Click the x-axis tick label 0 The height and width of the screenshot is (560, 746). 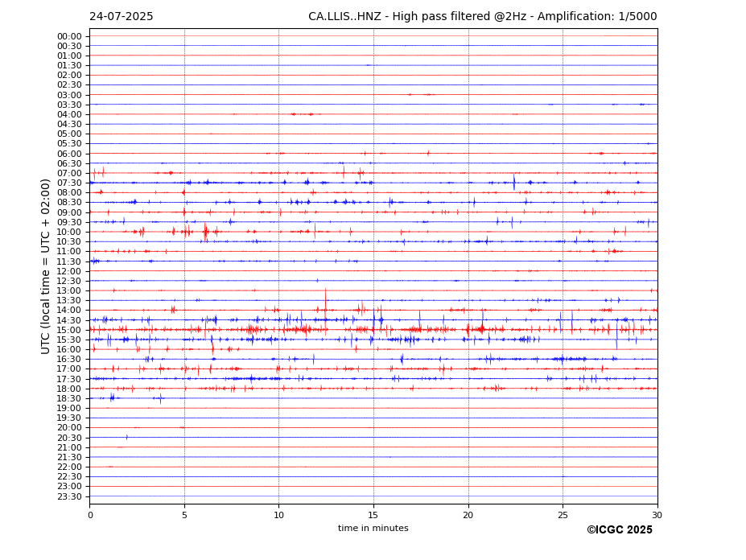[x=90, y=515]
